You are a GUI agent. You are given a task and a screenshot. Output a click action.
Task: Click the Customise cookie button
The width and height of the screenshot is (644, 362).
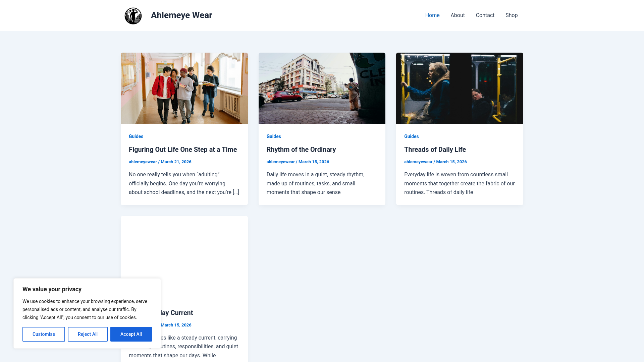click(x=44, y=334)
